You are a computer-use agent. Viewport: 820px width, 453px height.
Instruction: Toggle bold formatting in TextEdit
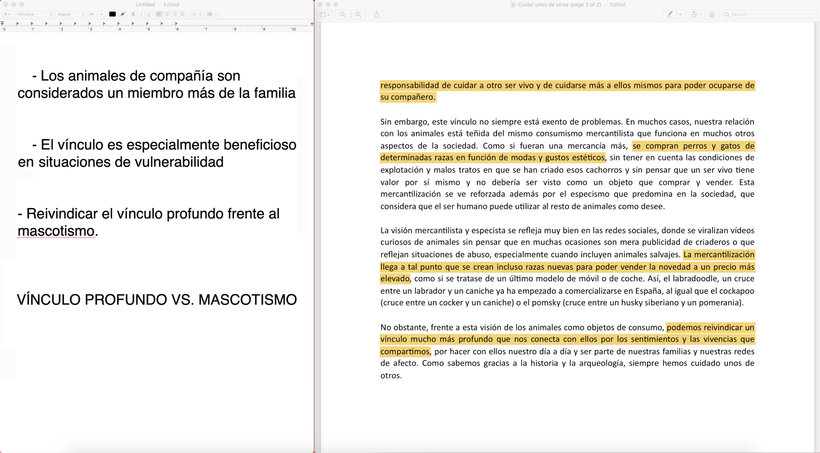tap(133, 14)
